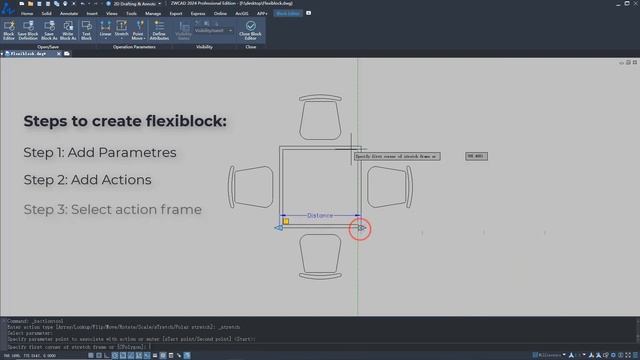Click the Open/Save panel title

point(48,47)
